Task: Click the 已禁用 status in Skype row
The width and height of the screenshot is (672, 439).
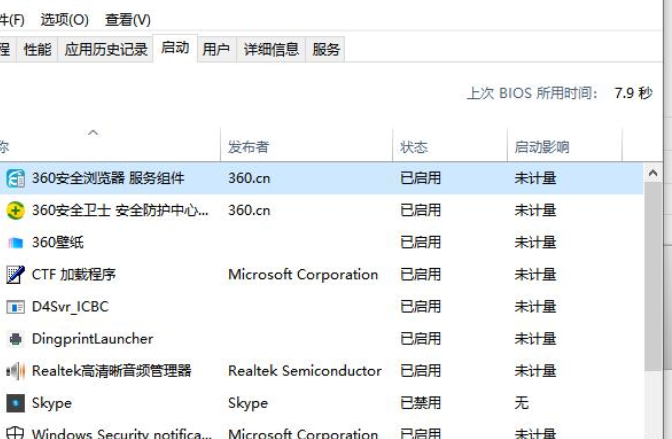Action: point(420,403)
